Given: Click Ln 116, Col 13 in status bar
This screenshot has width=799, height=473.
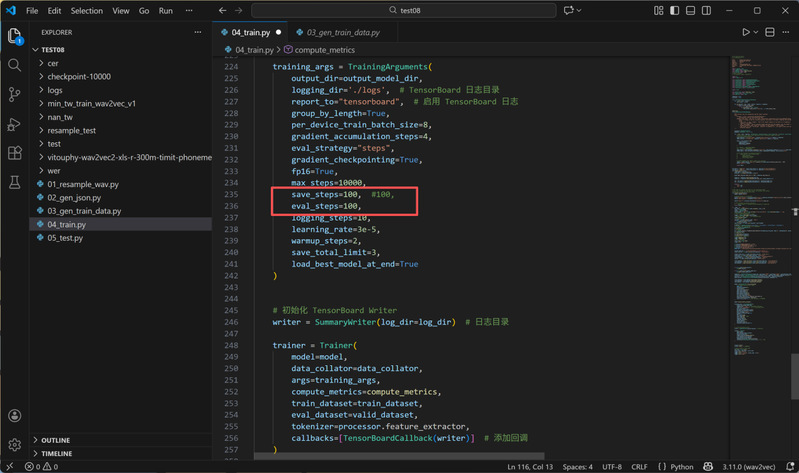Looking at the screenshot, I should tap(532, 466).
